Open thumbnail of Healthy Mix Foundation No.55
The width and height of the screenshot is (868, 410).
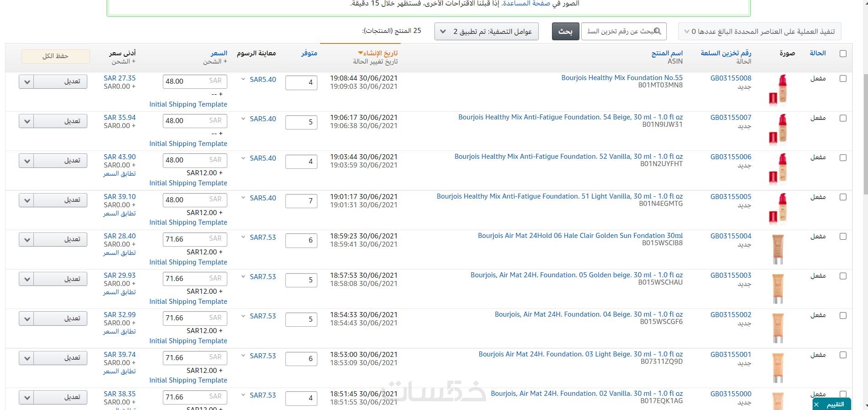pyautogui.click(x=778, y=90)
